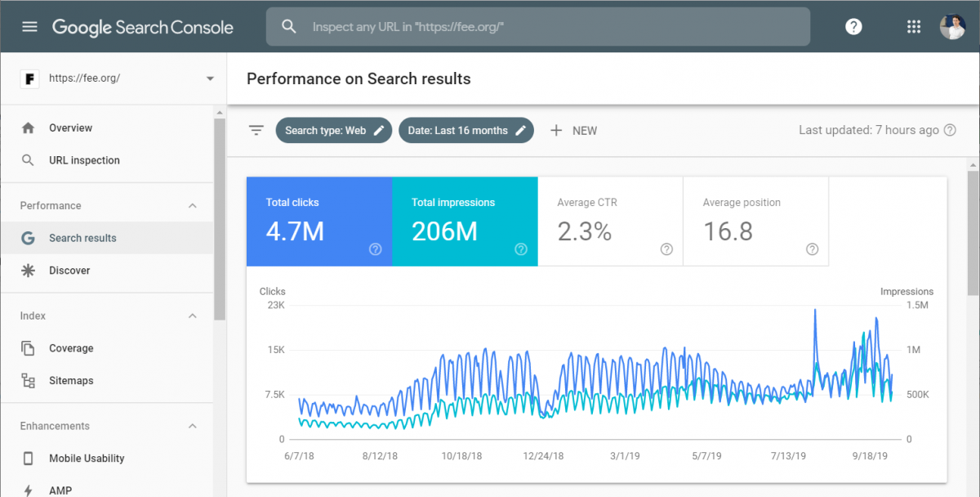
Task: Click the Last updated: 7 hours ago text
Action: [x=869, y=130]
